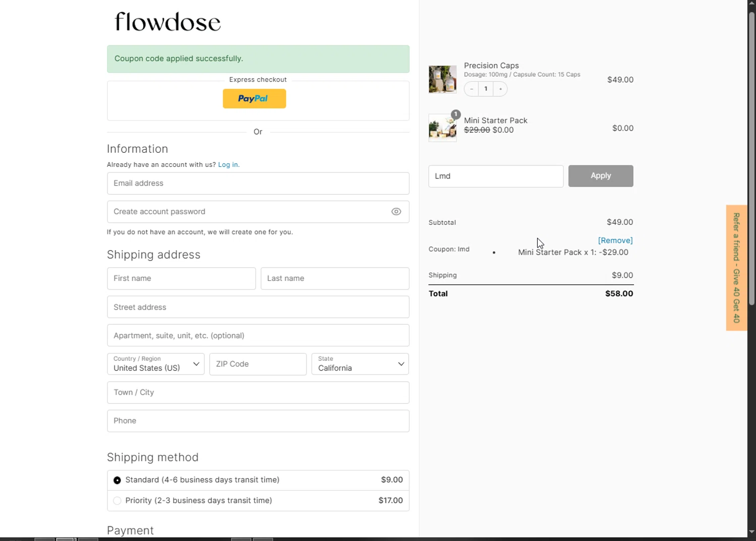Increase Precision Caps quantity with plus
Image resolution: width=756 pixels, height=541 pixels.
[500, 89]
